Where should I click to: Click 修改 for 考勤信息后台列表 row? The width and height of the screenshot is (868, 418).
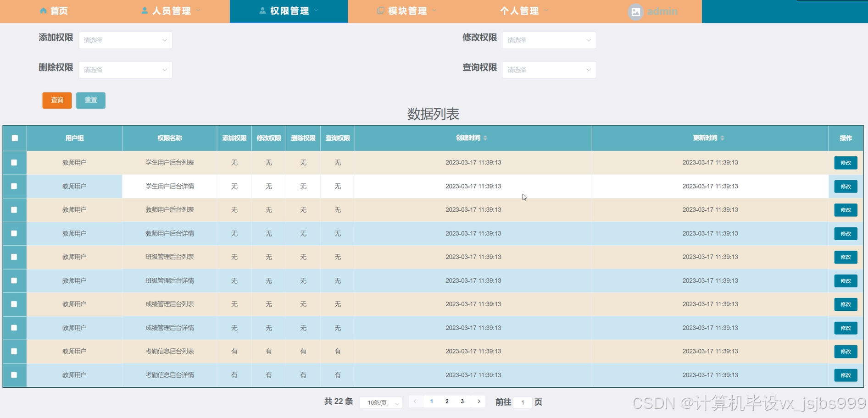click(846, 352)
